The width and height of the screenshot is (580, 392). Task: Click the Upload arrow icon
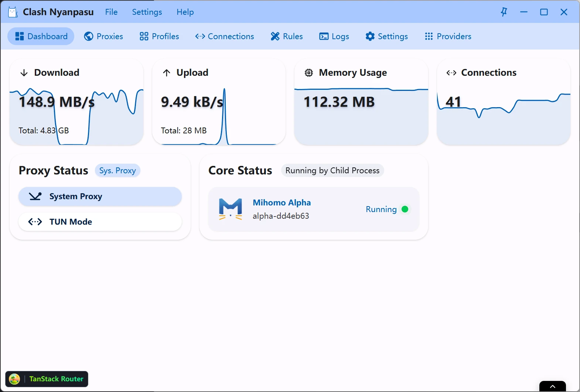pos(167,73)
